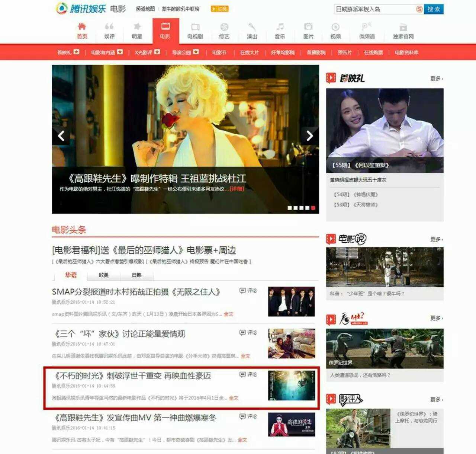Open the 演出 microphone icon section
This screenshot has width=476, height=454.
pos(252,31)
